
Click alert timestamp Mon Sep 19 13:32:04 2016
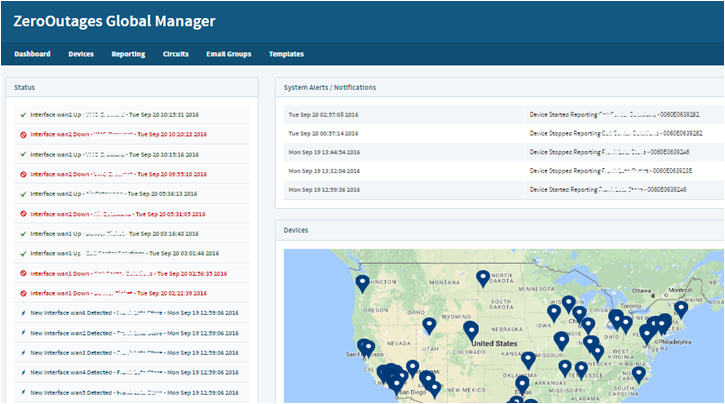(x=324, y=171)
